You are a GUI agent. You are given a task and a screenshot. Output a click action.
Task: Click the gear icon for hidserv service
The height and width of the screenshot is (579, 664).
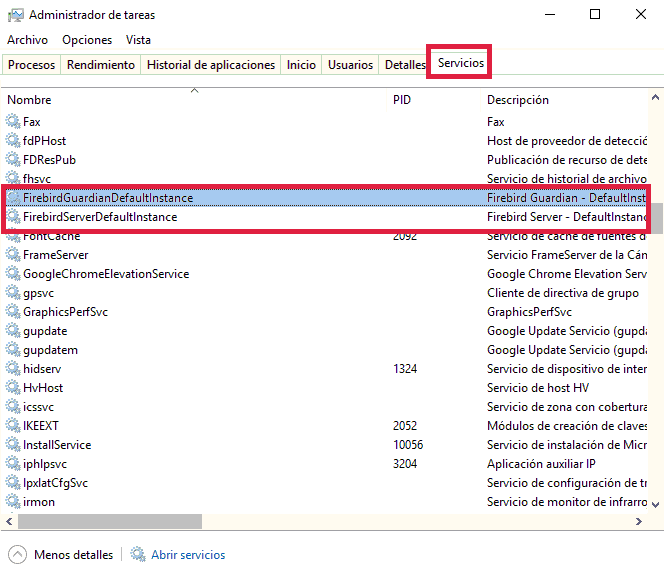click(x=13, y=369)
